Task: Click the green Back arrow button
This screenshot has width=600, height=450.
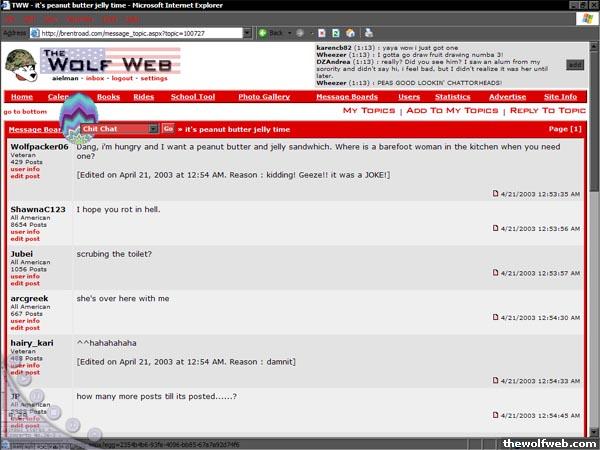Action: pyautogui.click(x=263, y=33)
